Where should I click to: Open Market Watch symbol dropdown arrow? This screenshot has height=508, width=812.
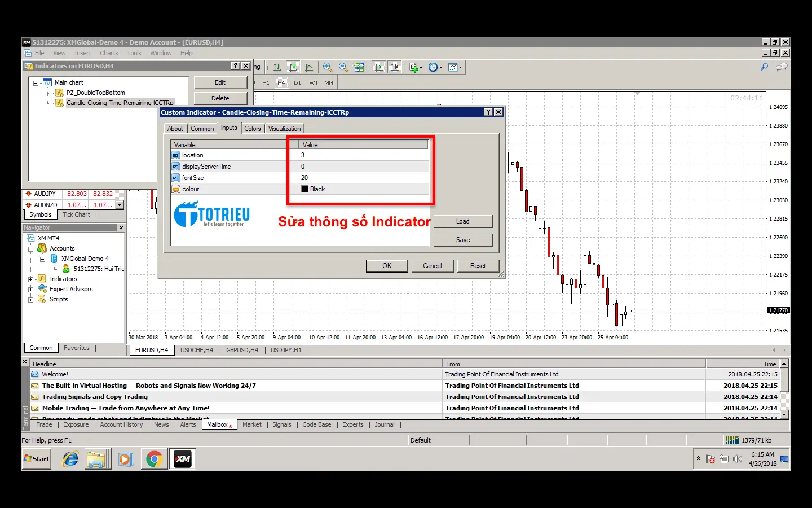(120, 205)
